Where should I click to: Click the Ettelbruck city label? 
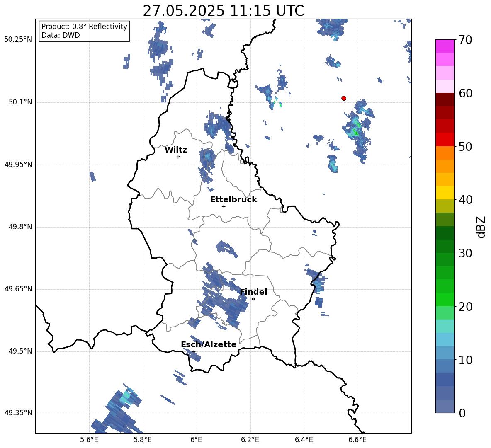pyautogui.click(x=233, y=200)
